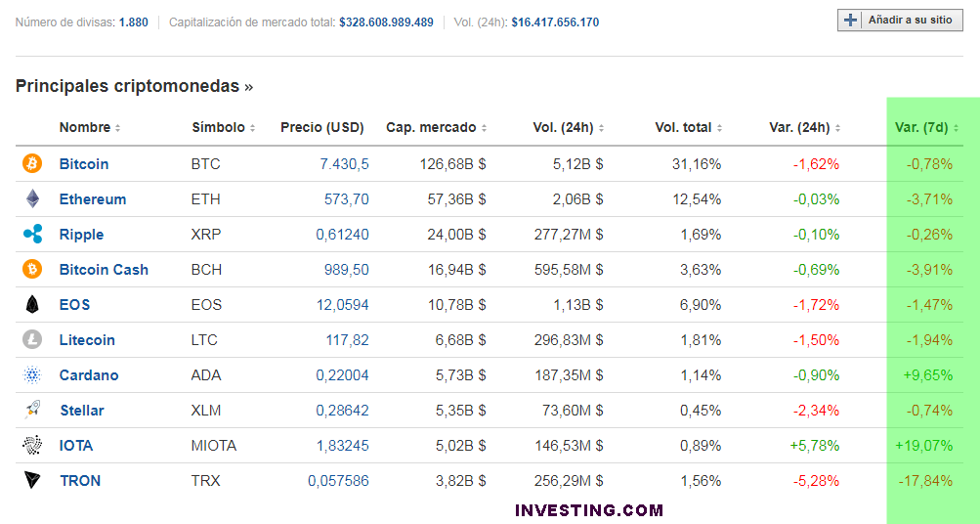
Task: Select 7d variation +19,07% cell
Action: 924,445
